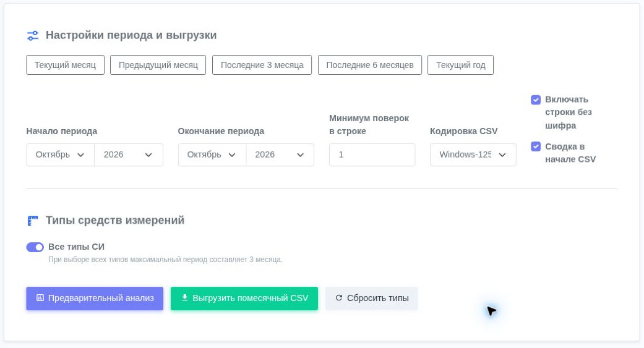Viewport: 644px width, 348px height.
Task: Pick the Последние 6 месяцев preset
Action: (370, 65)
